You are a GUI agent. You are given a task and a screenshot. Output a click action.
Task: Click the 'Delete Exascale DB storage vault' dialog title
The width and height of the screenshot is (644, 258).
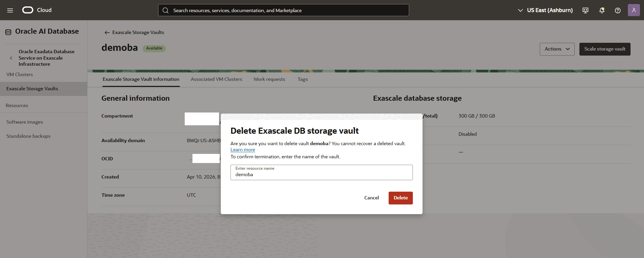[294, 131]
